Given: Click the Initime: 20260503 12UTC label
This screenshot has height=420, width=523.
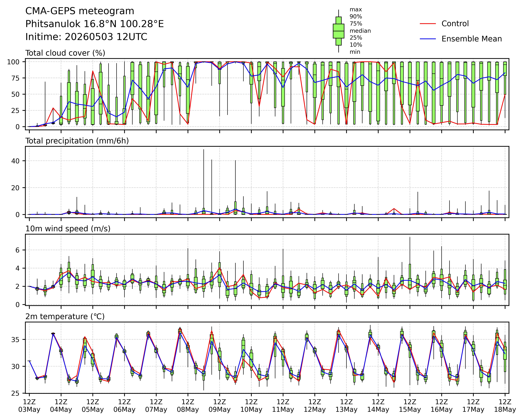Looking at the screenshot, I should click(86, 37).
